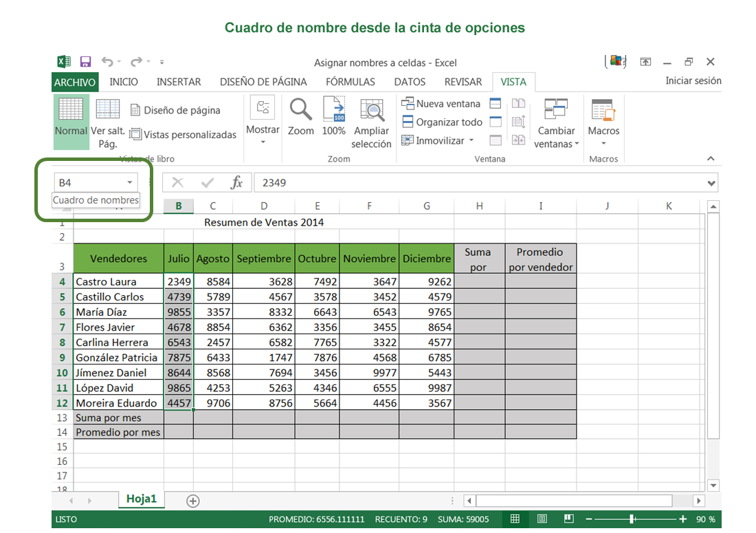Click the ribbon display options icon in title bar

click(645, 62)
